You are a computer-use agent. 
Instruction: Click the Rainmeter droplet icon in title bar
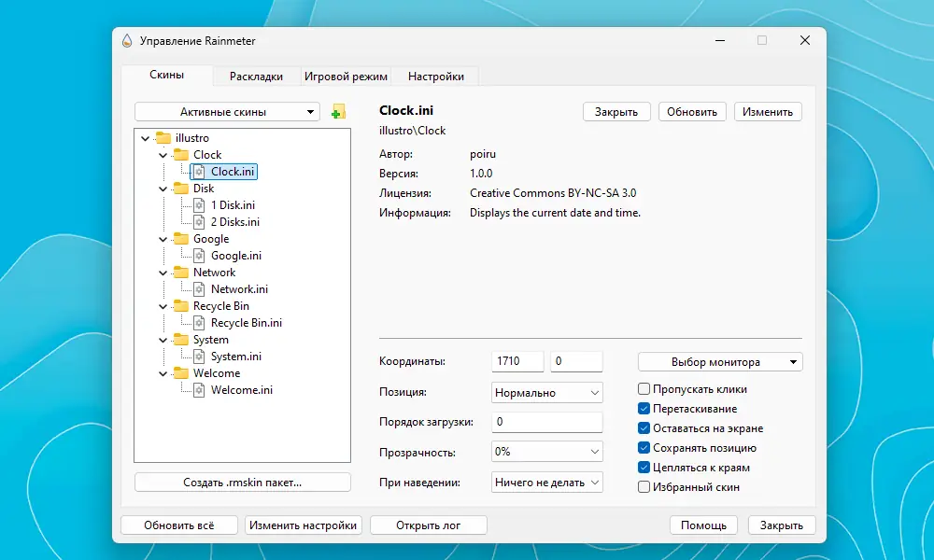[127, 40]
